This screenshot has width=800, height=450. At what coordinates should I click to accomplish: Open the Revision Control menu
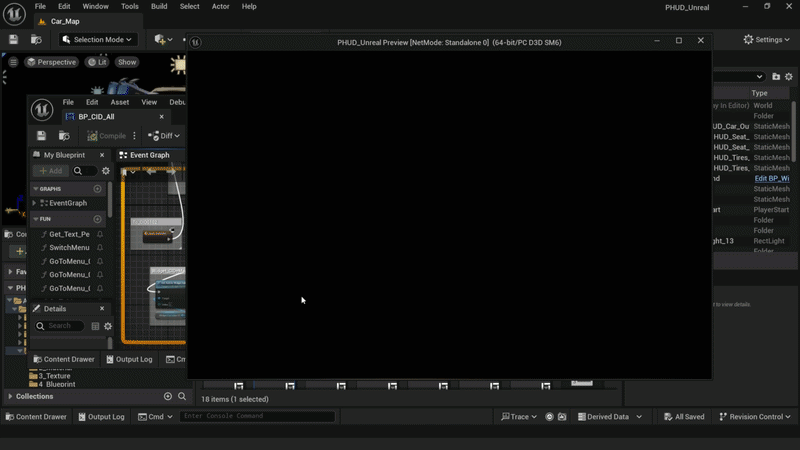point(756,417)
